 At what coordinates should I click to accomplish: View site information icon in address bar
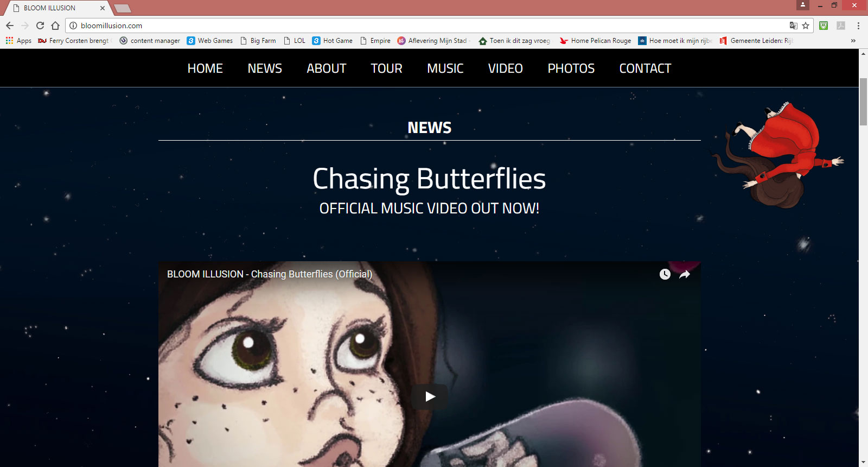coord(73,26)
